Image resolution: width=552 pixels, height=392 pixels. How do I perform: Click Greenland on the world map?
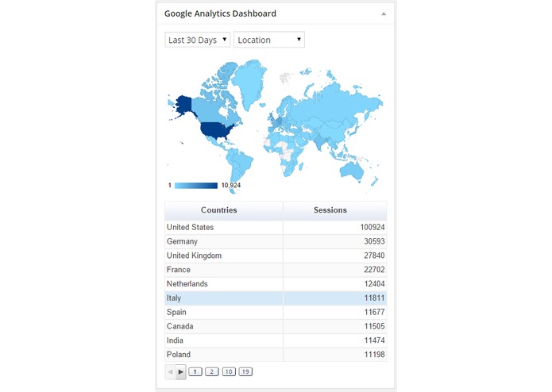tap(249, 83)
